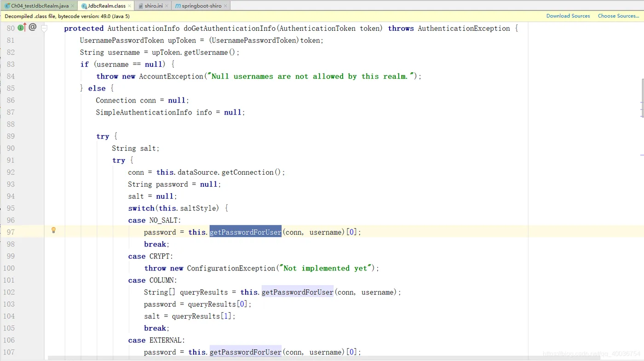Click the Download Sources link

tap(568, 16)
